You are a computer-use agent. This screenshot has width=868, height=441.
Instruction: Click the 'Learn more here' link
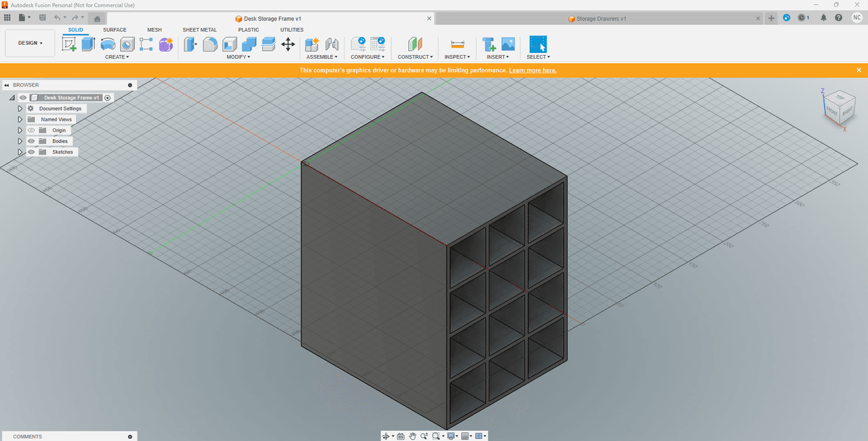tap(533, 70)
